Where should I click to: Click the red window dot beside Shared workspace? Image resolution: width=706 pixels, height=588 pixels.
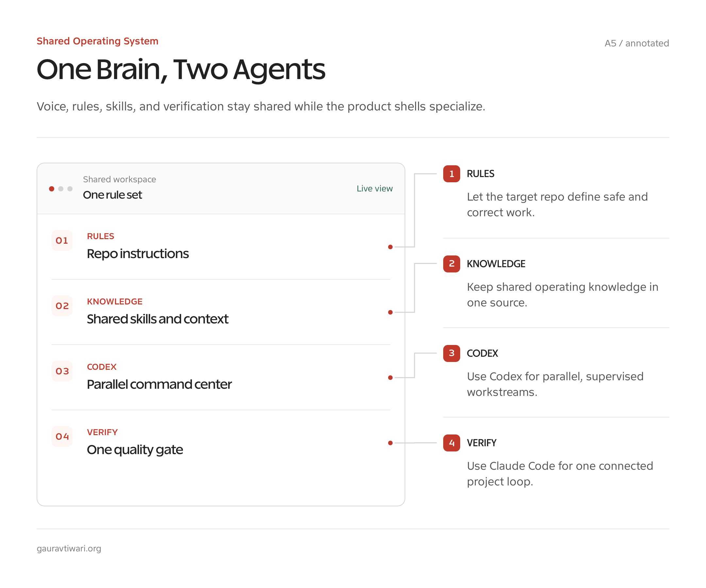point(51,189)
